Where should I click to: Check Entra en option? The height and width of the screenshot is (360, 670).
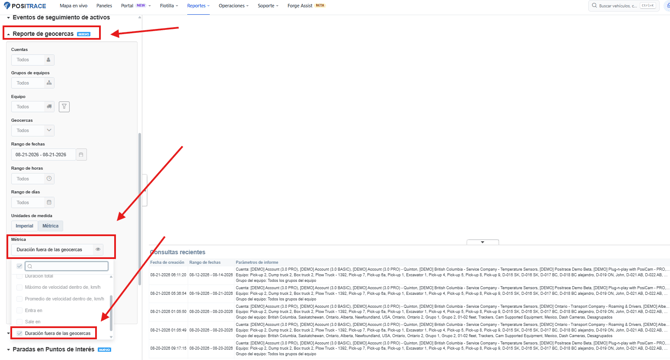(19, 310)
